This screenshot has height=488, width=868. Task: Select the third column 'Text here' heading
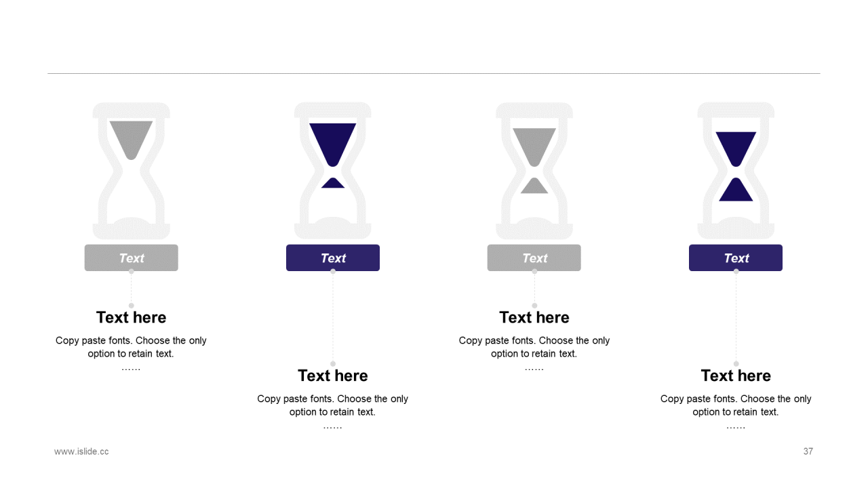tap(534, 317)
